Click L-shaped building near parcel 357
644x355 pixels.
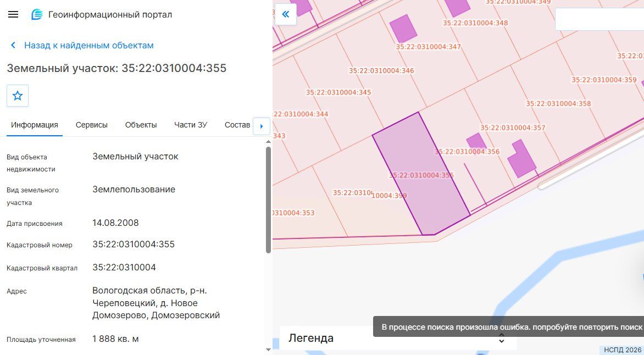521,159
